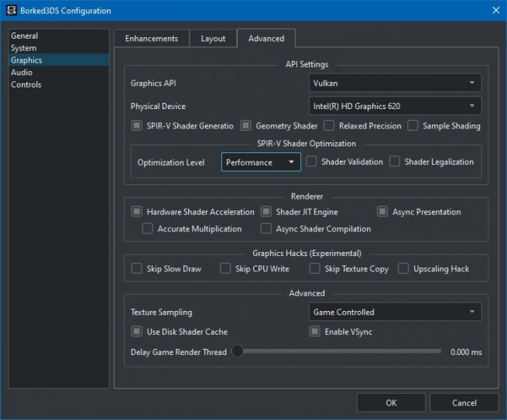
Task: Close the Borked3DS Configuration window
Action: (x=496, y=10)
